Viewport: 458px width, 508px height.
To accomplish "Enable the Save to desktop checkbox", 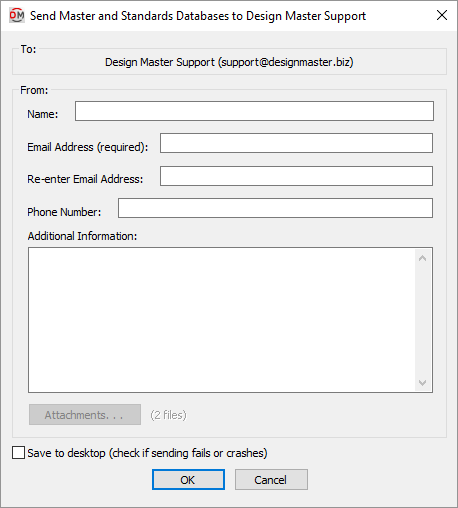I will point(18,453).
